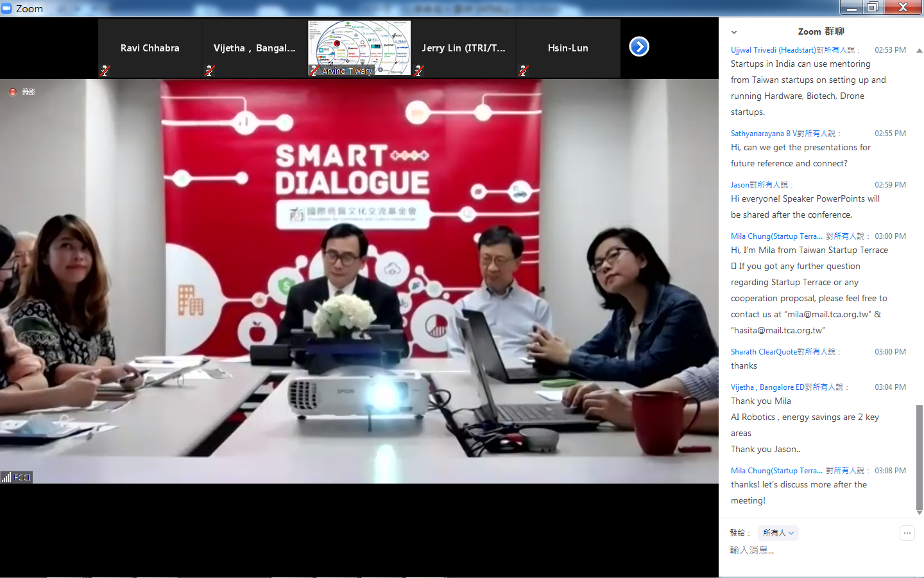Click the red recording indicator icon
This screenshot has width=924, height=578.
pos(13,92)
